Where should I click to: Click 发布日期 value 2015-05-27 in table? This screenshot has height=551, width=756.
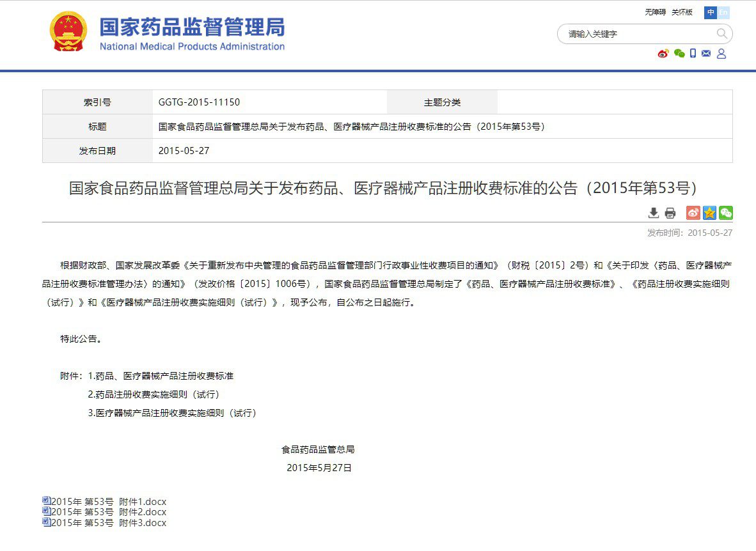(x=184, y=151)
